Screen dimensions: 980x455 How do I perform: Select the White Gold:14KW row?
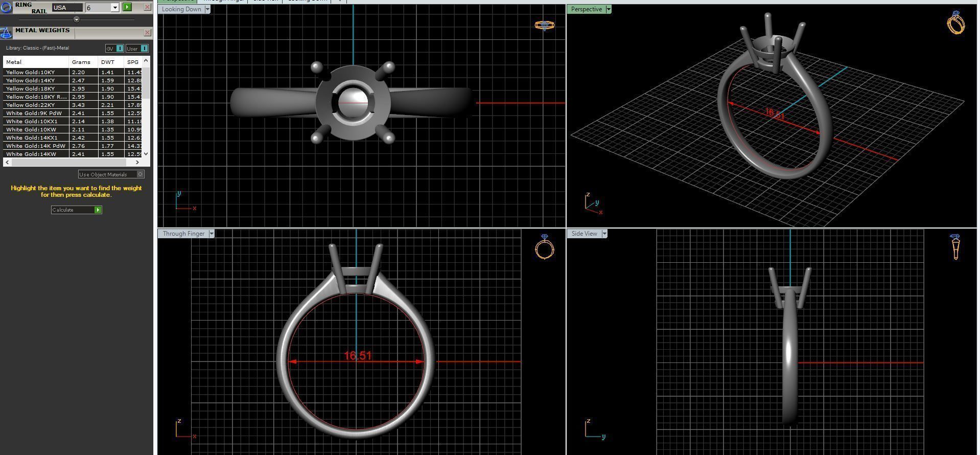[x=73, y=154]
